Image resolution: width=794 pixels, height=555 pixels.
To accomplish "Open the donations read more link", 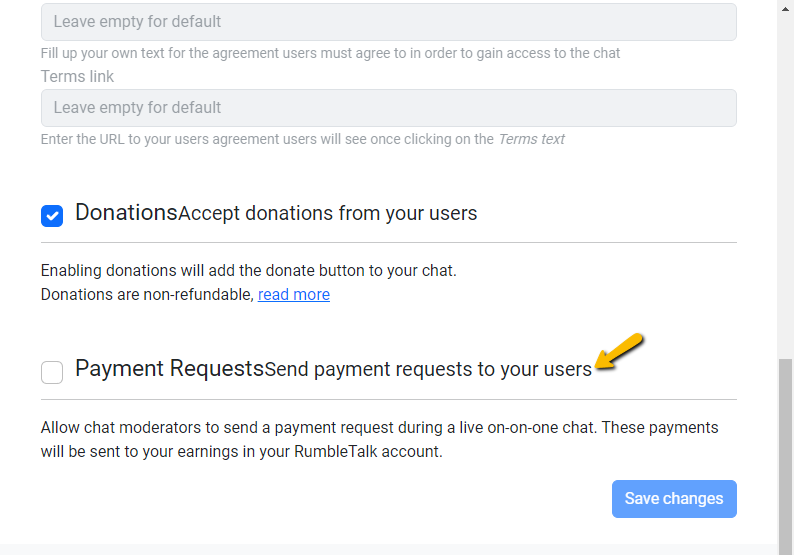I will click(294, 295).
